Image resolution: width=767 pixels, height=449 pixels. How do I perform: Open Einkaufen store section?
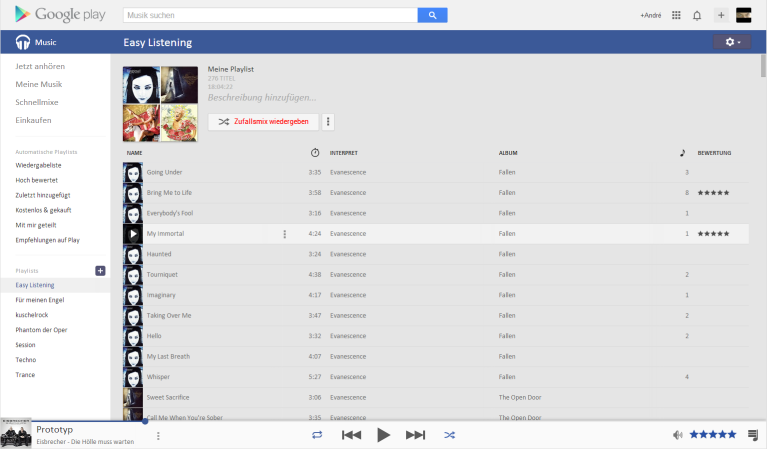33,120
